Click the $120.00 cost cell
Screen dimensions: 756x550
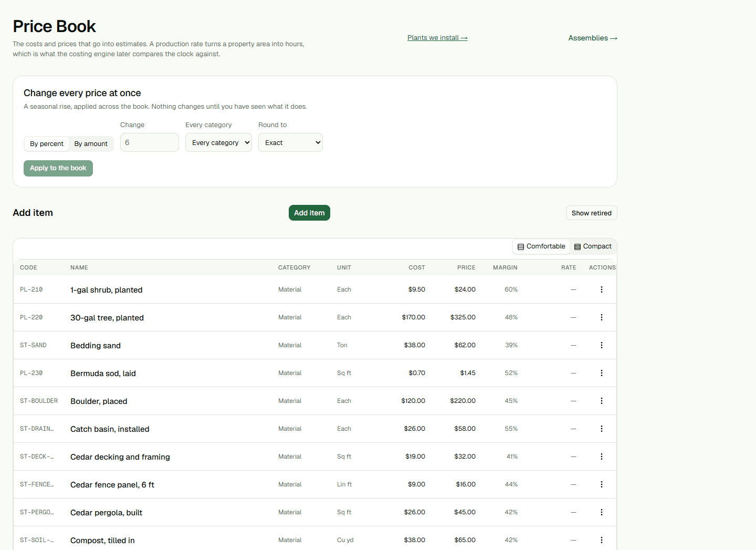[413, 401]
